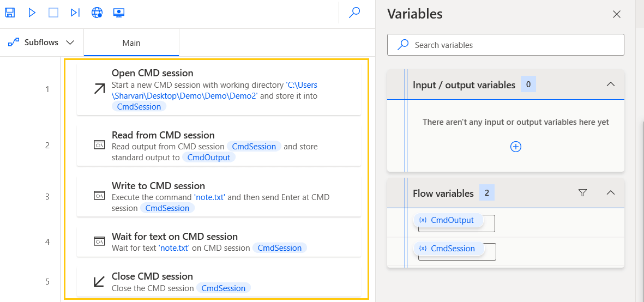Select the Close CMD session action
The height and width of the screenshot is (302, 644).
click(x=219, y=281)
